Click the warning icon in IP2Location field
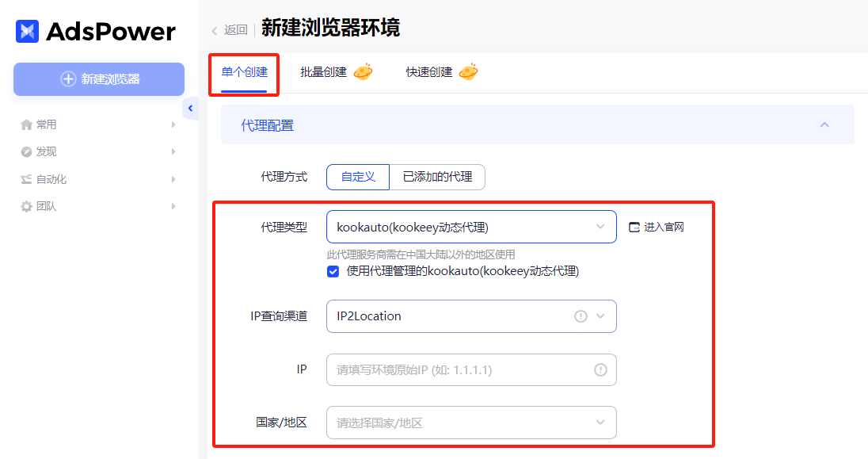This screenshot has height=459, width=868. tap(581, 316)
